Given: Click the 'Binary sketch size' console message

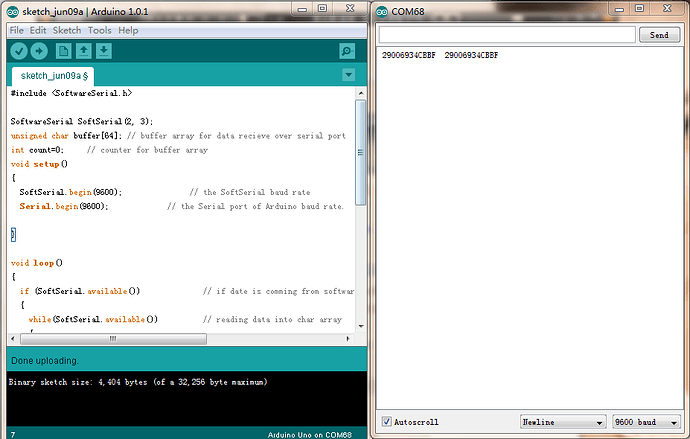Looking at the screenshot, I should [x=138, y=382].
